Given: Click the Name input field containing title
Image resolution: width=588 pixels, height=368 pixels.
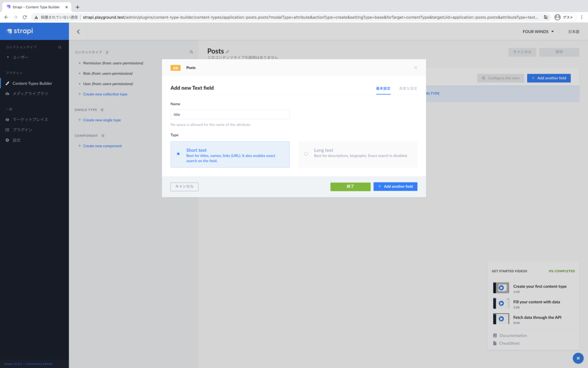Looking at the screenshot, I should click(x=230, y=114).
